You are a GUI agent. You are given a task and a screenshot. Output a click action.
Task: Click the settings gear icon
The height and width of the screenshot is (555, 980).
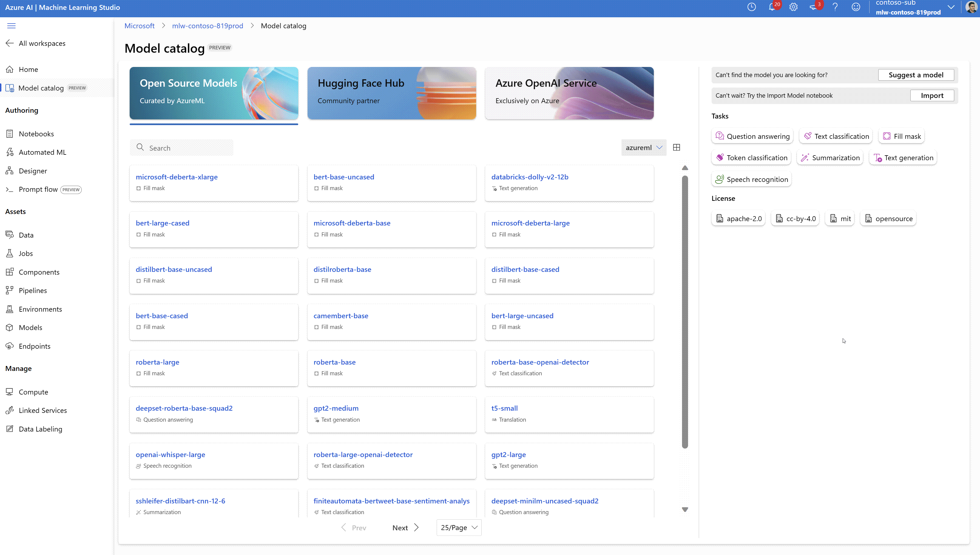(793, 7)
